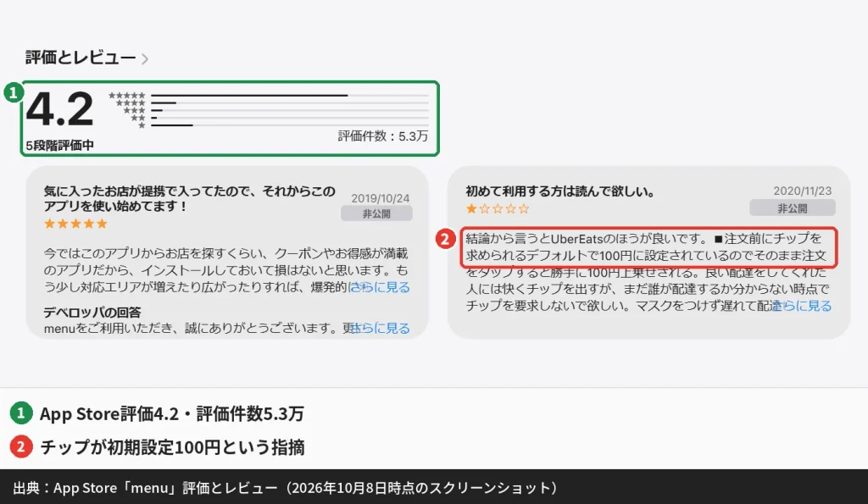Expand the 2020 review via さらに見る
Screen dimensions: 868x504
coord(803,306)
